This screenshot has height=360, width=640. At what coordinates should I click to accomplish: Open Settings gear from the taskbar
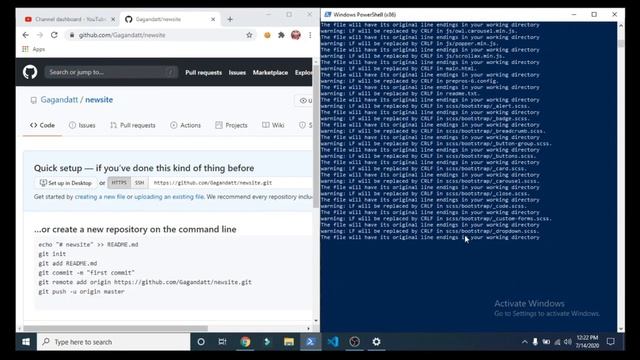click(376, 342)
